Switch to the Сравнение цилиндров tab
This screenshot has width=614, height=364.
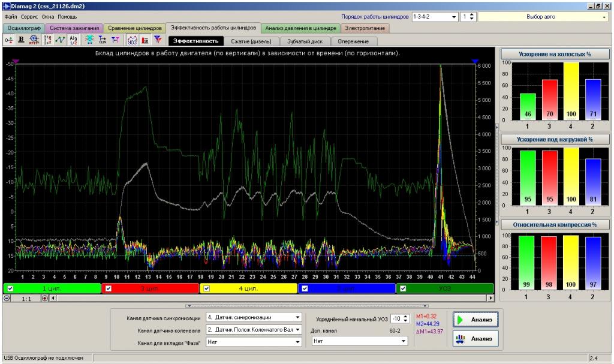pyautogui.click(x=135, y=28)
